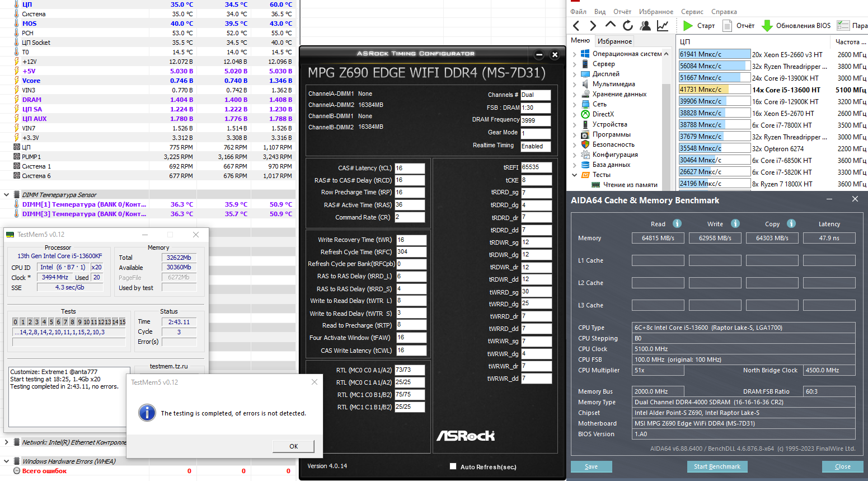
Task: Select the MOS temperature sensor row label
Action: point(30,24)
